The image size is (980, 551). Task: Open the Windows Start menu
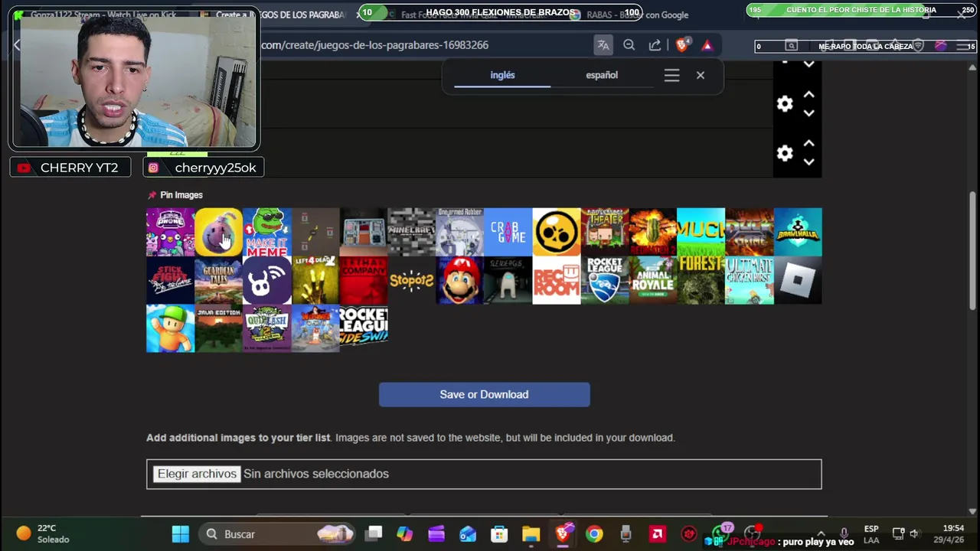(180, 534)
